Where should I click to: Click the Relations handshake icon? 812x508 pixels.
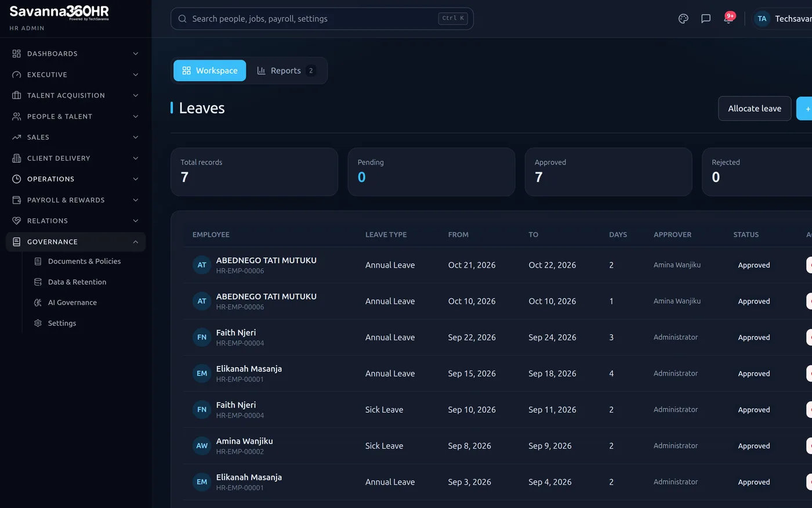[16, 221]
